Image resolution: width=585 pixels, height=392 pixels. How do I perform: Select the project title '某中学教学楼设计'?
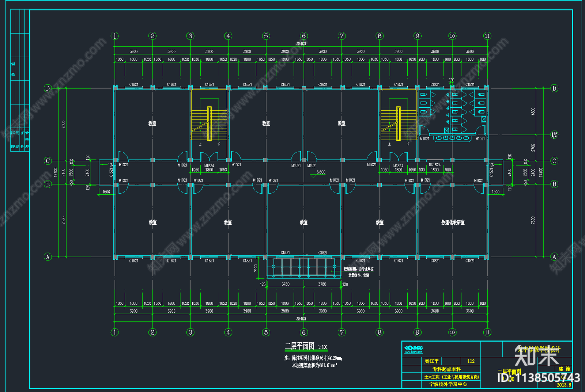point(539,350)
